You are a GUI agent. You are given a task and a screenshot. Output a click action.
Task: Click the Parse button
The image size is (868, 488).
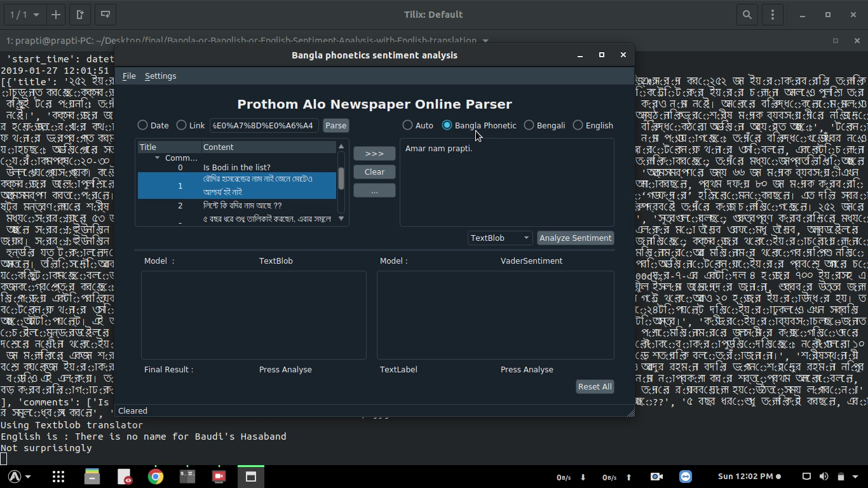pos(336,125)
